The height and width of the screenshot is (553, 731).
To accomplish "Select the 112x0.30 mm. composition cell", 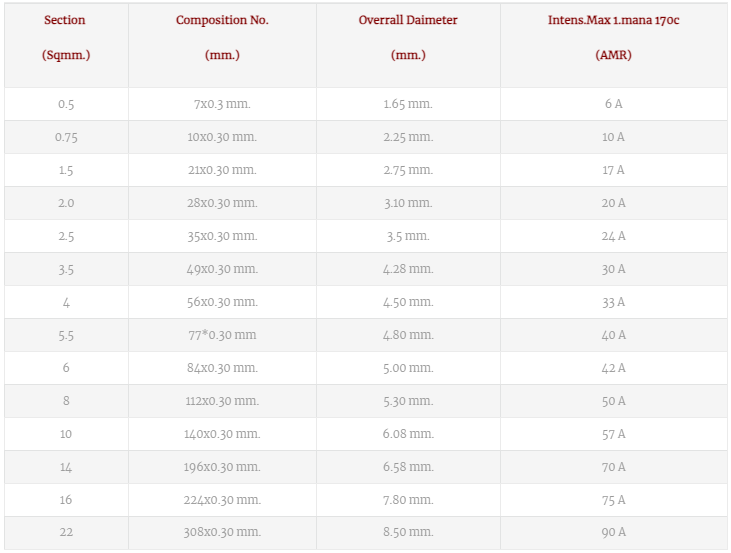I will tap(222, 401).
